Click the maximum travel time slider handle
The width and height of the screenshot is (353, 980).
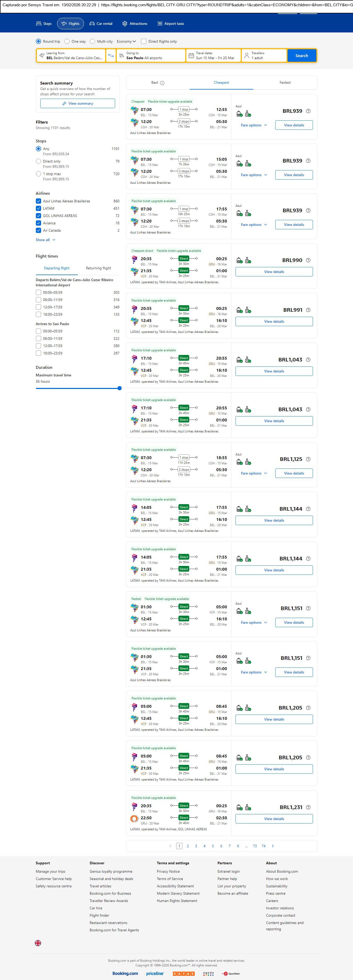(x=119, y=388)
